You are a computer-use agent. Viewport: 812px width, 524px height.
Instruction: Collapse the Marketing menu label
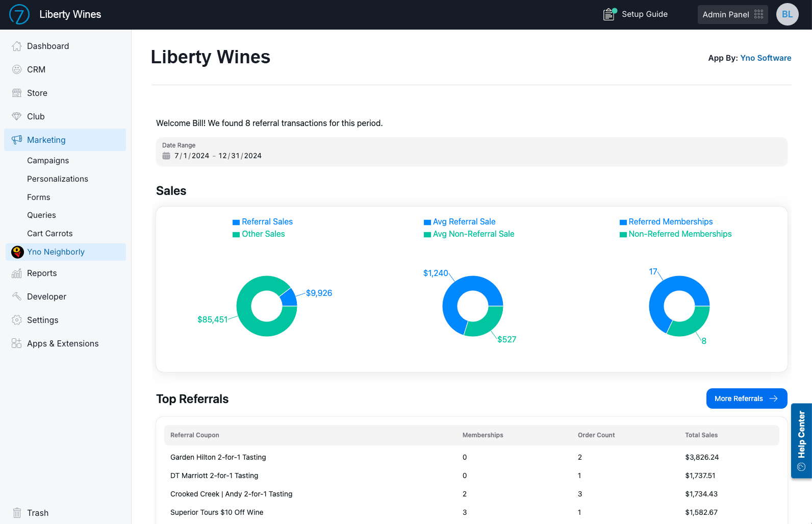[46, 140]
